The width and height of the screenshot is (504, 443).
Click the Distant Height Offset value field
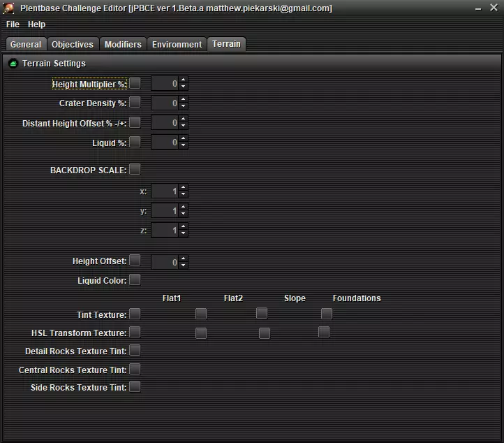(165, 123)
